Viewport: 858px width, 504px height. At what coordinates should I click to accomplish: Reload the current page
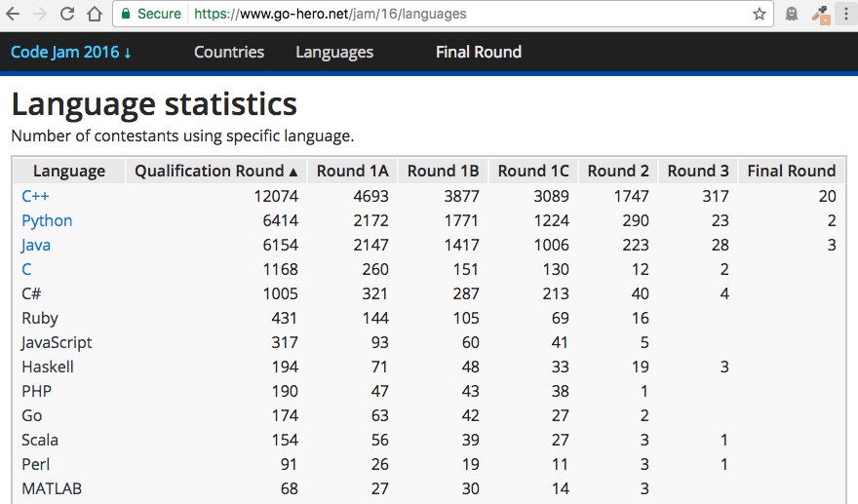(67, 14)
